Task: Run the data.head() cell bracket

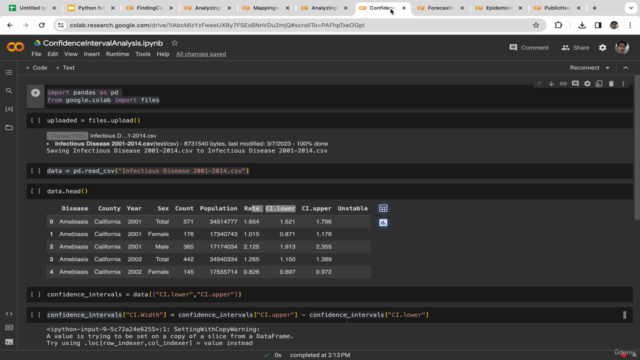Action: click(36, 191)
